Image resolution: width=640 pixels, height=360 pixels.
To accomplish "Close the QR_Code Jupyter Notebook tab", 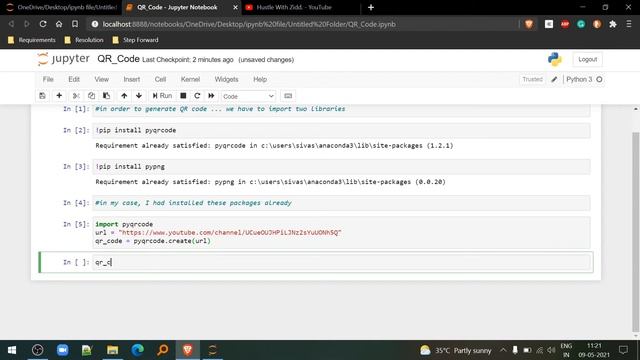I will coord(235,7).
